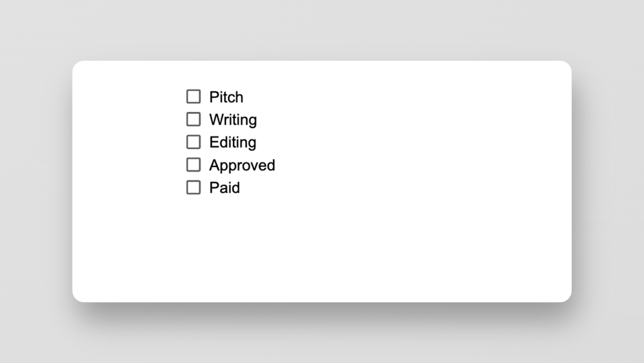This screenshot has height=363, width=644.
Task: Click the Pitch label text
Action: [226, 97]
